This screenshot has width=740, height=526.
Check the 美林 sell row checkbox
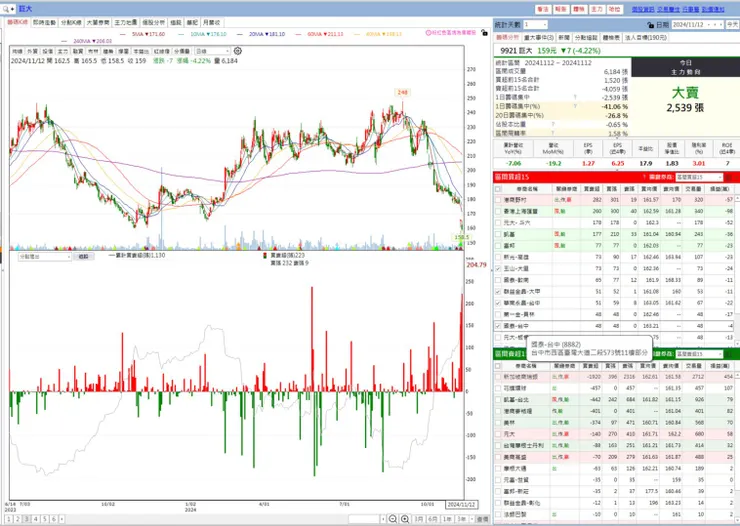498,423
